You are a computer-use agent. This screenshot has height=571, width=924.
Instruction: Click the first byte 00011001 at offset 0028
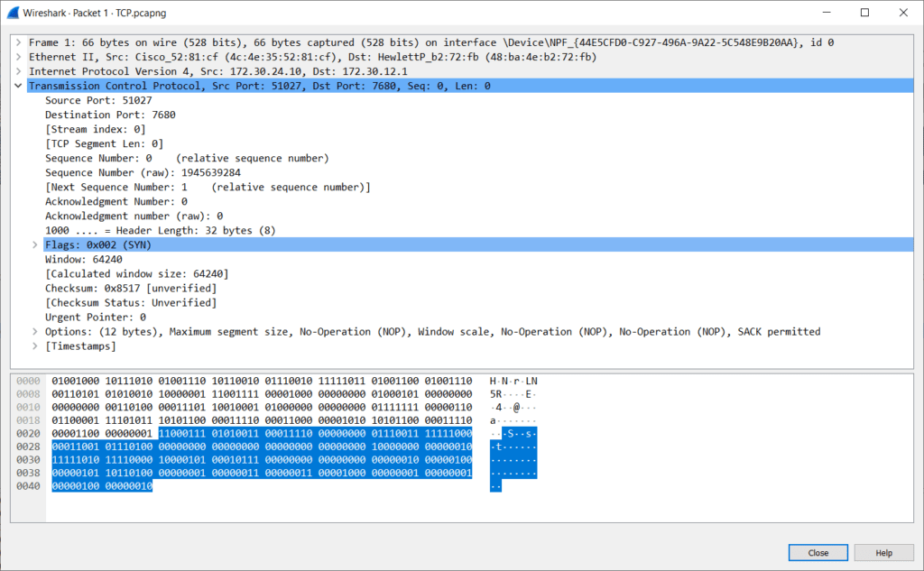coord(76,447)
